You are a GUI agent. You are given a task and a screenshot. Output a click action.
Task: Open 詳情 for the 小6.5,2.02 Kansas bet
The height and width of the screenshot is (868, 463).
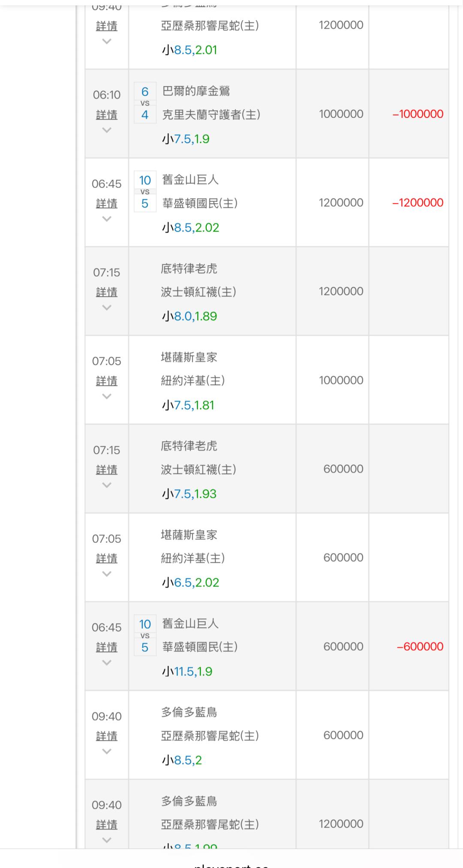click(x=107, y=559)
